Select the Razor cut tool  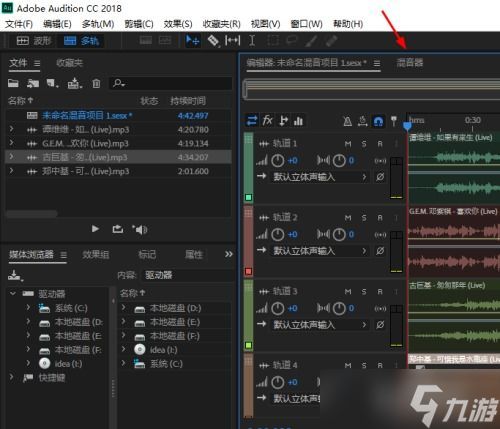pyautogui.click(x=213, y=41)
